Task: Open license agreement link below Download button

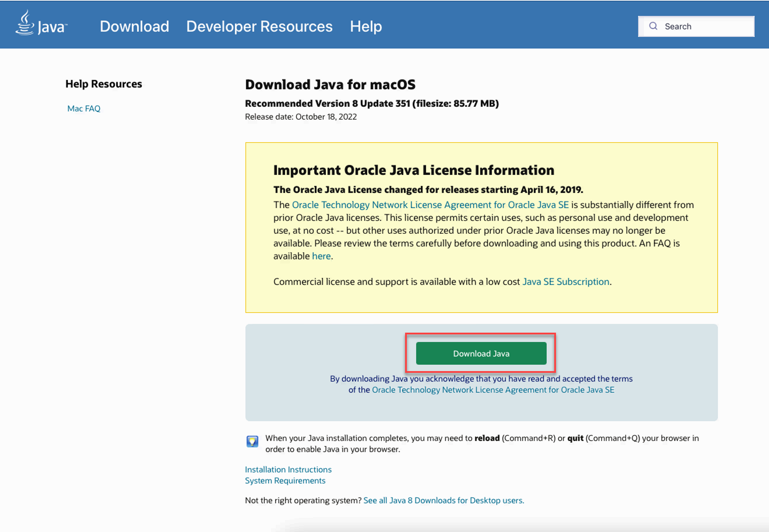Action: coord(493,390)
